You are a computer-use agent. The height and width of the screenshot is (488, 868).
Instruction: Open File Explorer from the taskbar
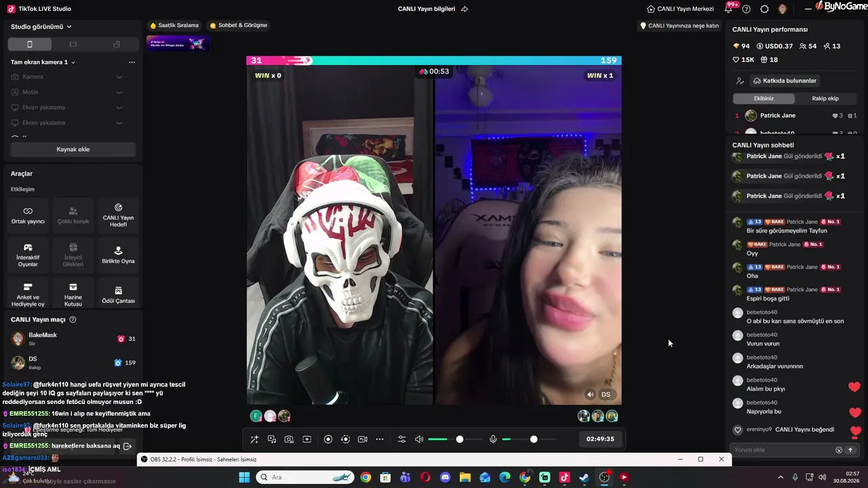[x=465, y=477]
